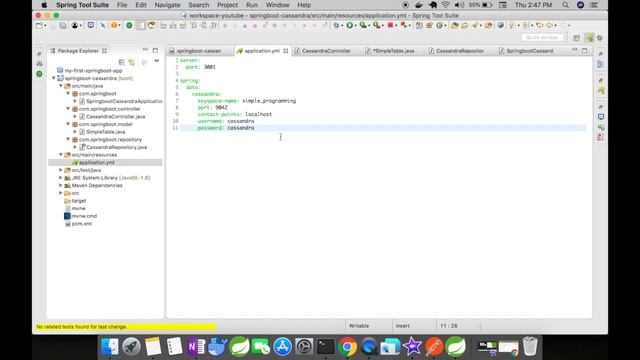The width and height of the screenshot is (640, 360).
Task: Toggle the highlighted toolbar button beside Boot Dashboard
Action: [x=140, y=25]
